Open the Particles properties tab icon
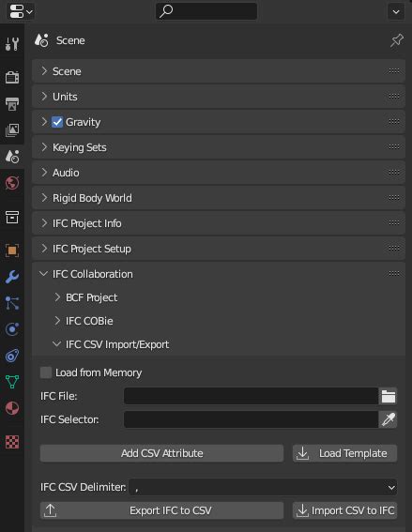The height and width of the screenshot is (532, 412). [12, 303]
